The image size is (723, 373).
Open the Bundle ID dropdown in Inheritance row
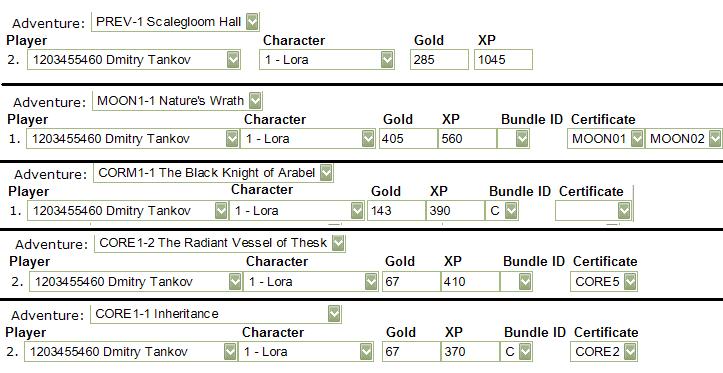516,352
